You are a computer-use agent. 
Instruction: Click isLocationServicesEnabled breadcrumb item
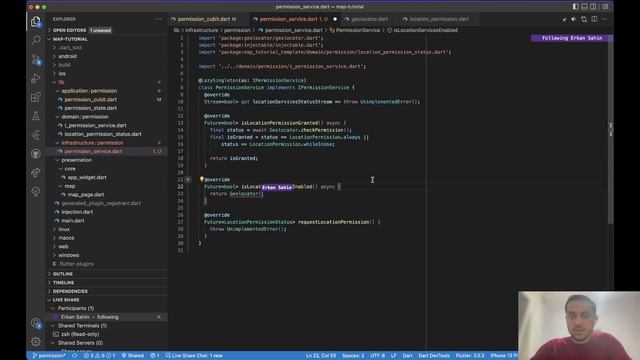point(422,30)
